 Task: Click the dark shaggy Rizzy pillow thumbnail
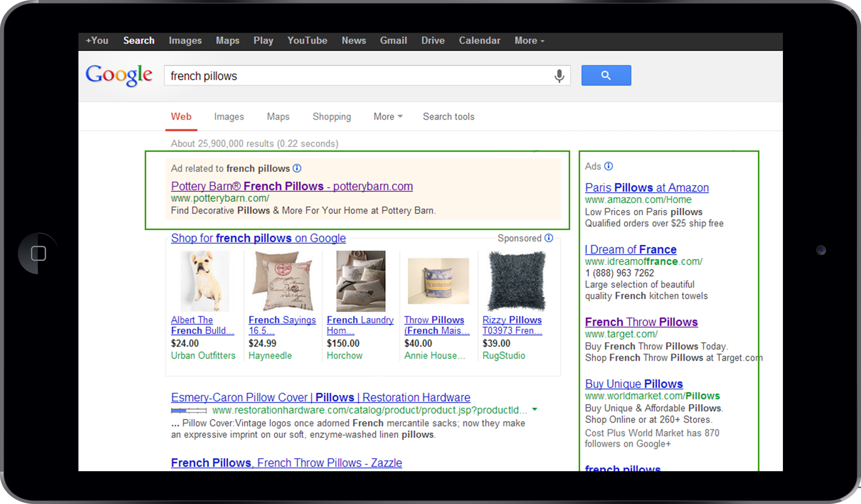(x=516, y=281)
